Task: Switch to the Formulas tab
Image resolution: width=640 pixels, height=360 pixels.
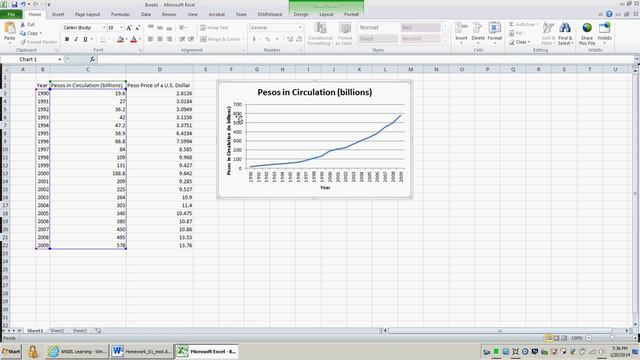Action: tap(120, 14)
